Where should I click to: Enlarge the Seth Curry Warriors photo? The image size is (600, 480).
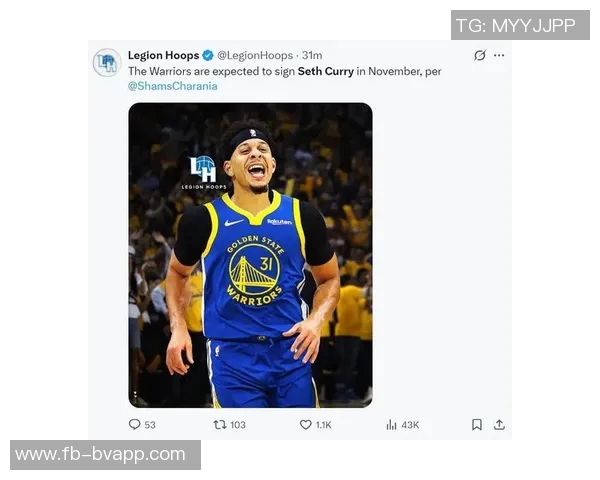pyautogui.click(x=250, y=300)
